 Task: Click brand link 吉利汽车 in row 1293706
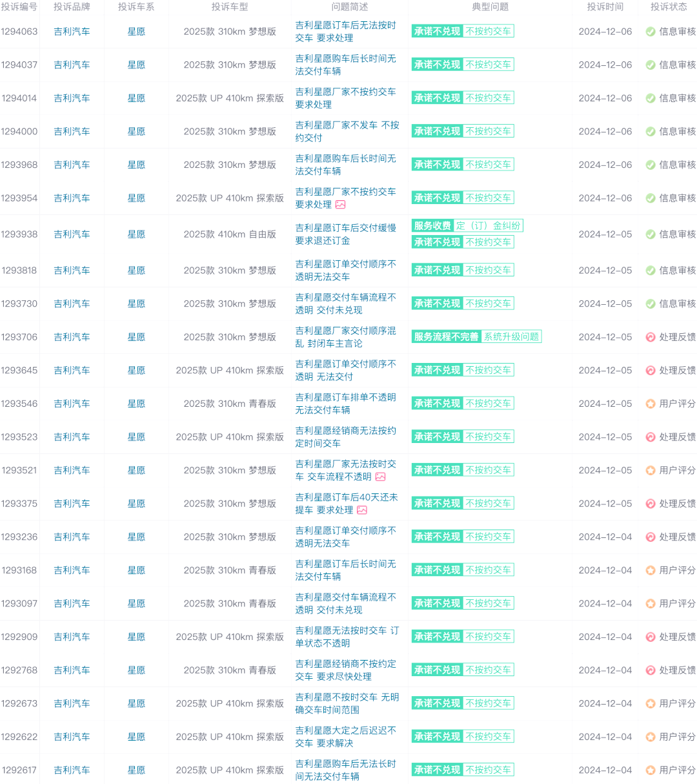click(x=72, y=337)
